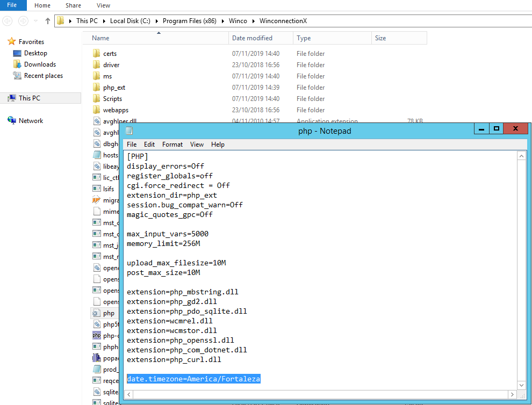Select the php_ext folder icon

click(x=96, y=88)
